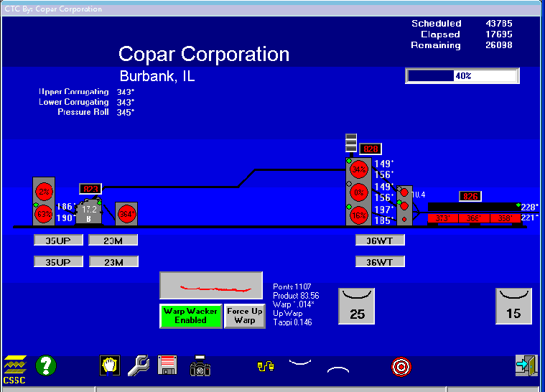This screenshot has width=545, height=392.
Task: Click the 34% red roll indicator
Action: 359,169
